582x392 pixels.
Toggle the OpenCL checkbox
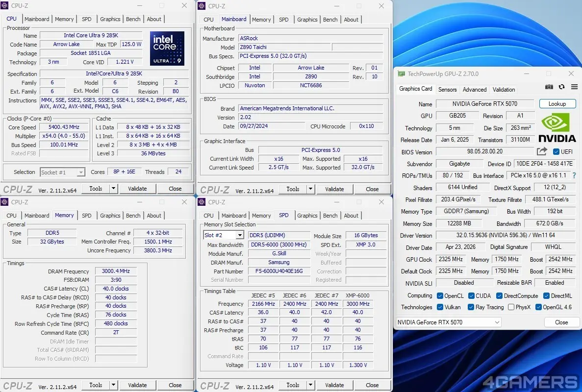point(440,295)
